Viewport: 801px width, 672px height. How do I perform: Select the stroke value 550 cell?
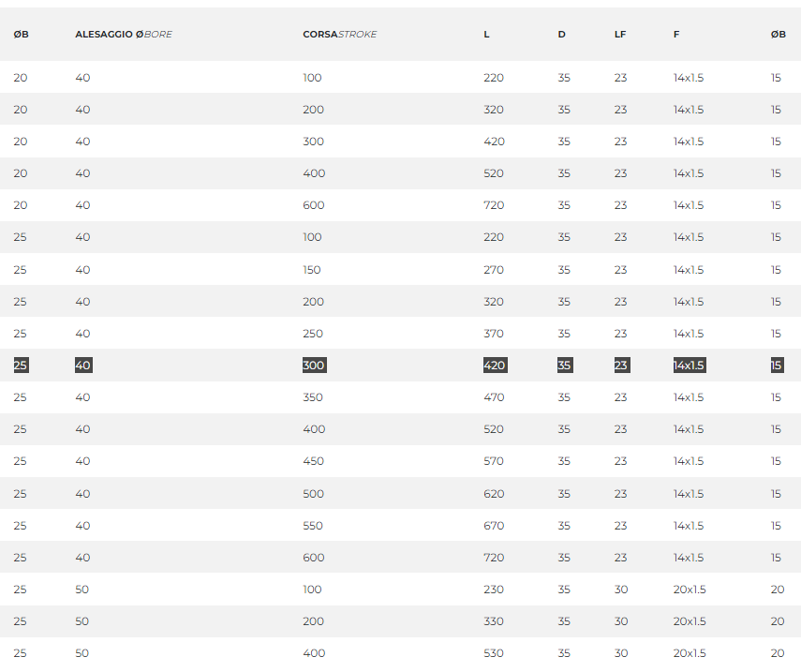313,526
